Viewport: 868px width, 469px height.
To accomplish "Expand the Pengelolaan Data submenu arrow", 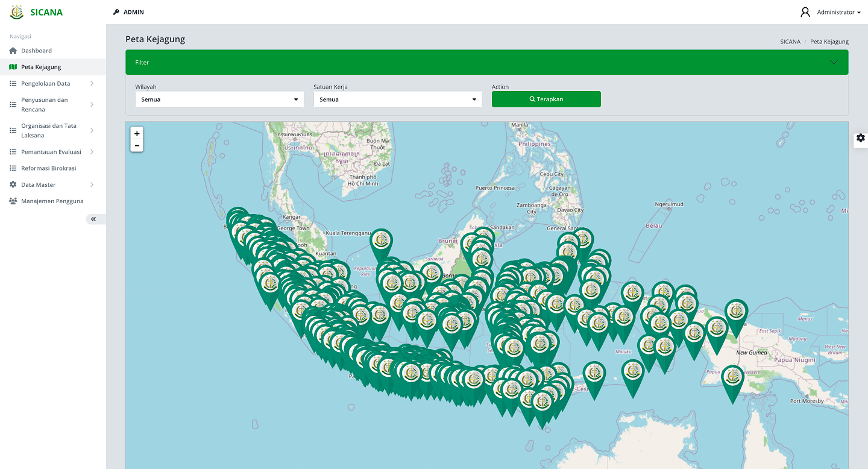I will pyautogui.click(x=92, y=83).
